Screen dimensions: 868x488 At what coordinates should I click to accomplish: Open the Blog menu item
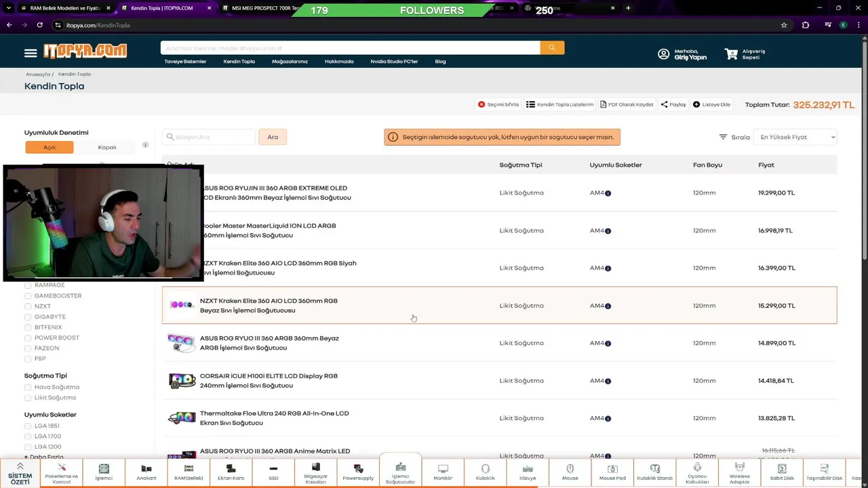(x=441, y=62)
